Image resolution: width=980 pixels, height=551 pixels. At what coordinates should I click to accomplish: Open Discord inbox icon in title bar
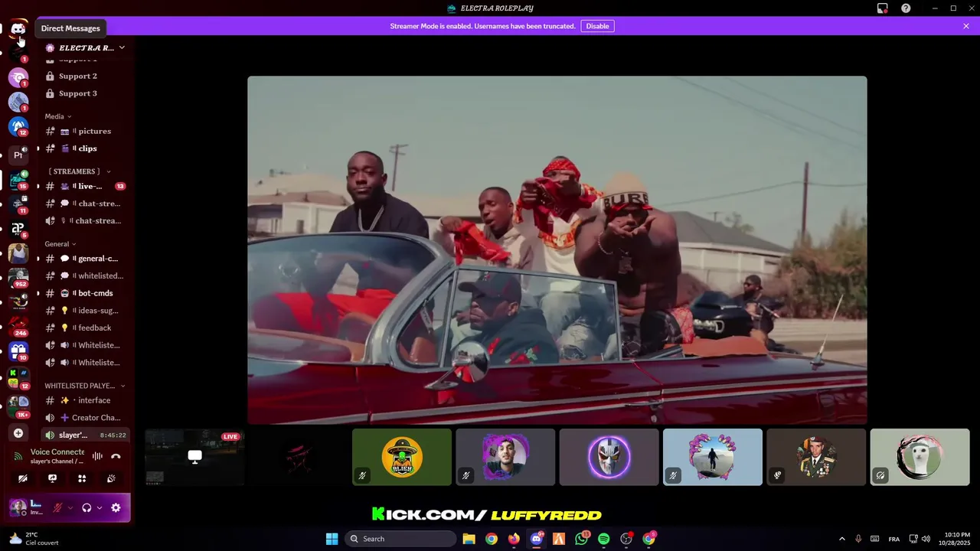pyautogui.click(x=882, y=8)
